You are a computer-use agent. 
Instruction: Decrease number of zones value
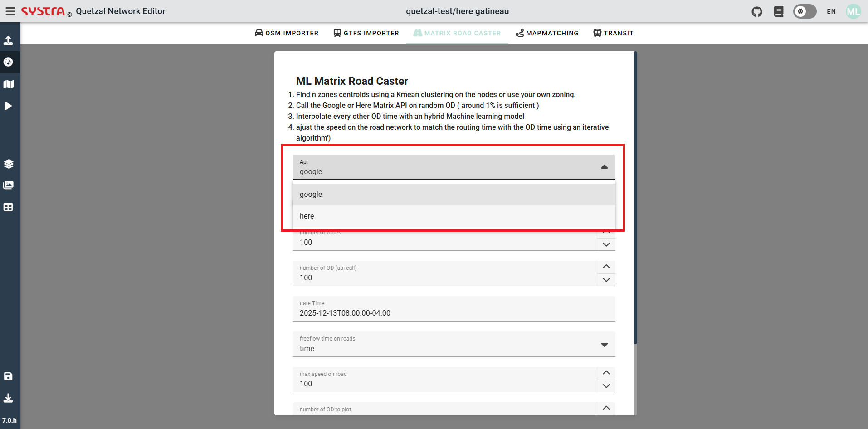coord(606,244)
